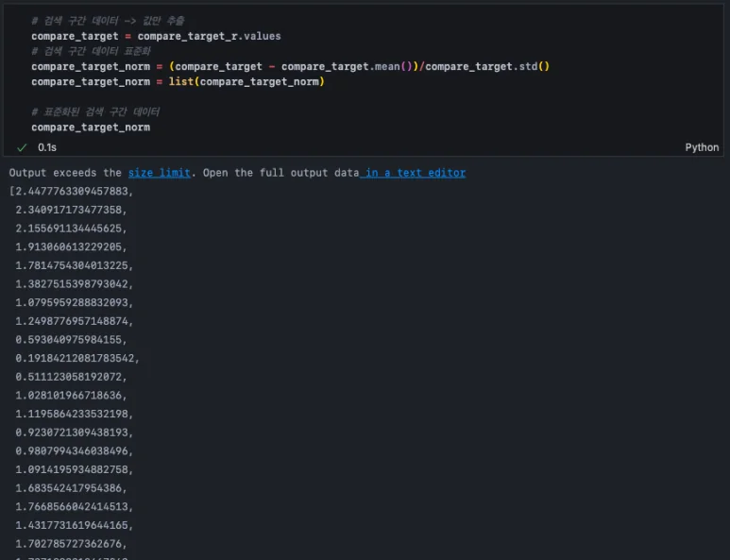
Task: Open the size limit settings link
Action: tap(159, 173)
